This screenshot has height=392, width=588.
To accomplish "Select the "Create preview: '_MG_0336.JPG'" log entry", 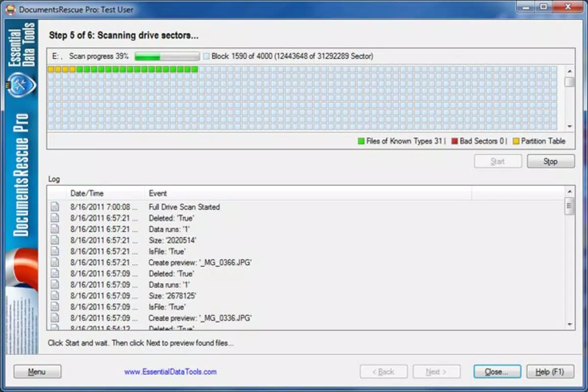I will (x=200, y=318).
